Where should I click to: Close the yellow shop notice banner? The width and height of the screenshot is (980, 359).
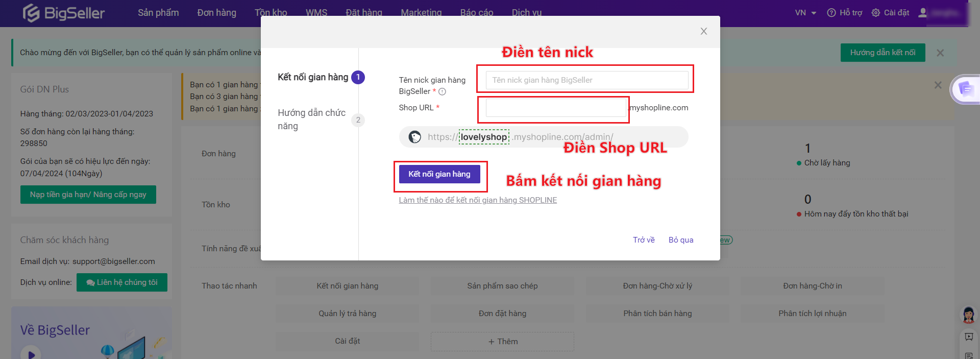click(938, 85)
